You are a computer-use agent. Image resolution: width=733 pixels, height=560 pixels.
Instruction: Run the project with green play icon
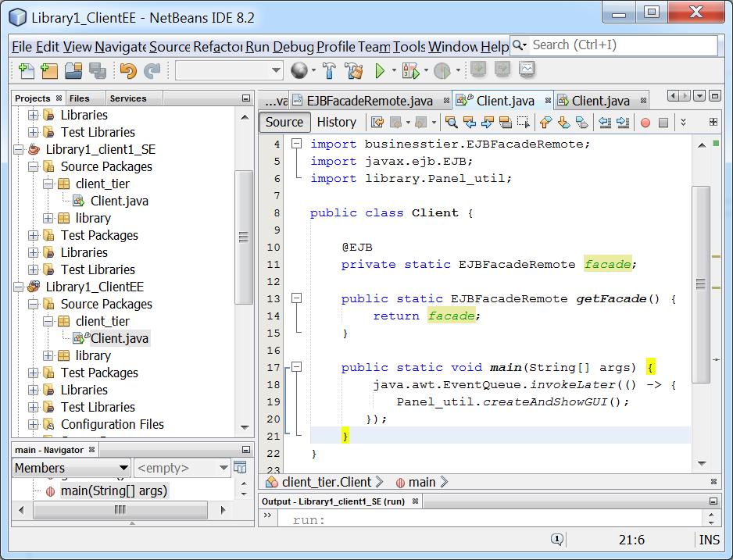pyautogui.click(x=380, y=70)
